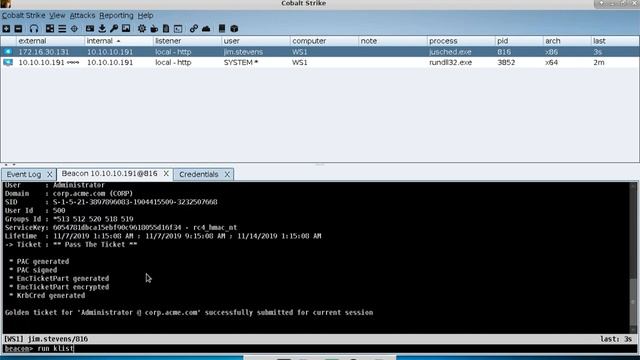This screenshot has height=360, width=640.
Task: Click the gear icon for Windows executable
Action: coord(142,29)
